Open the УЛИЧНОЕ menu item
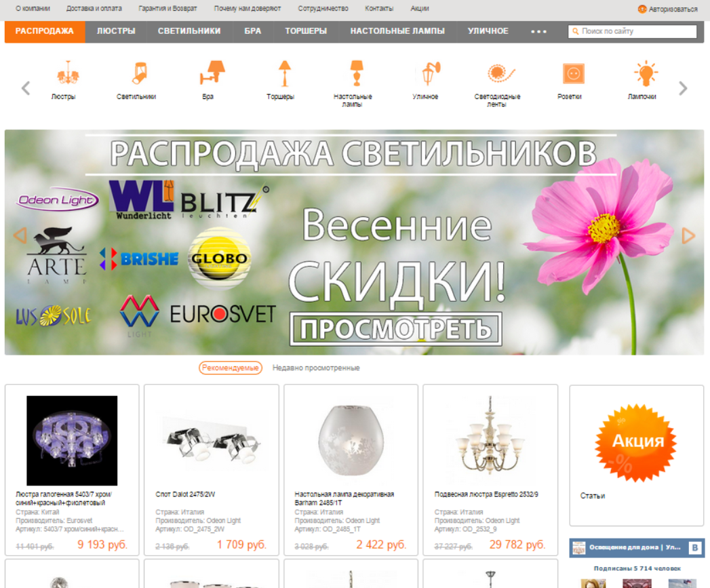The height and width of the screenshot is (588, 710). pyautogui.click(x=488, y=31)
